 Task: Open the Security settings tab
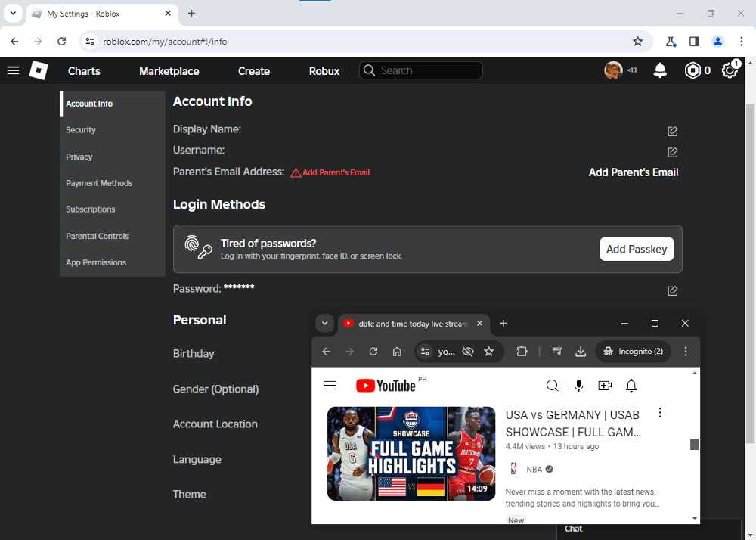point(81,129)
